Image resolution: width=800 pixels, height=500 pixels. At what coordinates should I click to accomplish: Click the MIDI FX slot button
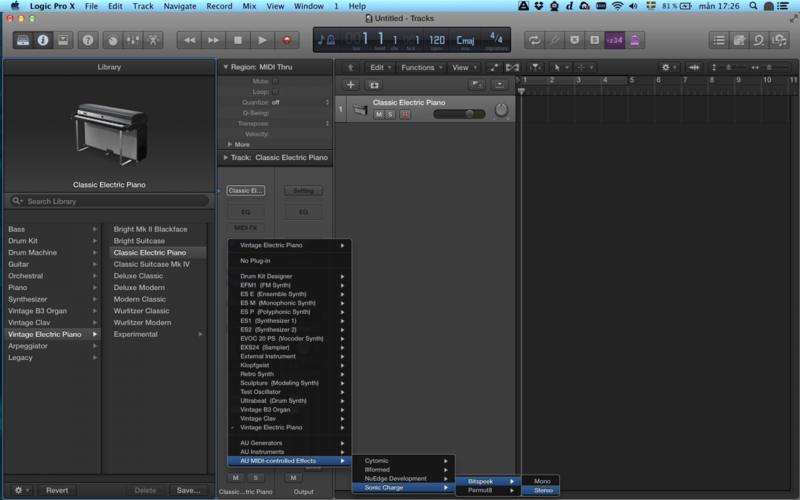point(246,228)
